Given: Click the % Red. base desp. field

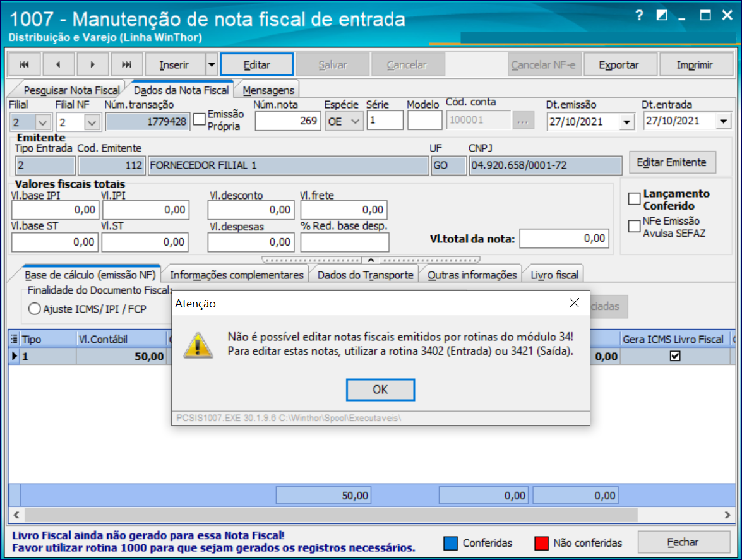Looking at the screenshot, I should (x=345, y=242).
